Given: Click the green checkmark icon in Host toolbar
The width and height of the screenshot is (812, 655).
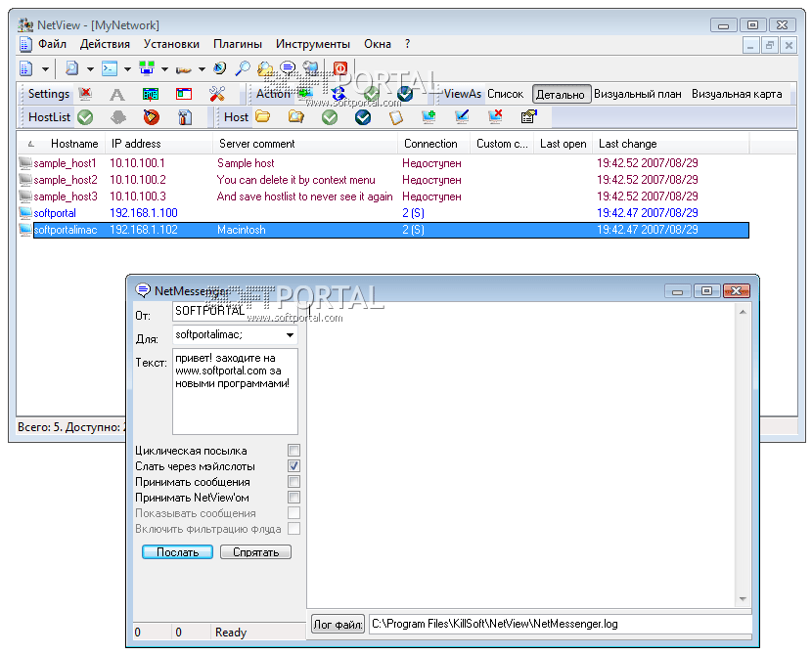Looking at the screenshot, I should (x=330, y=117).
